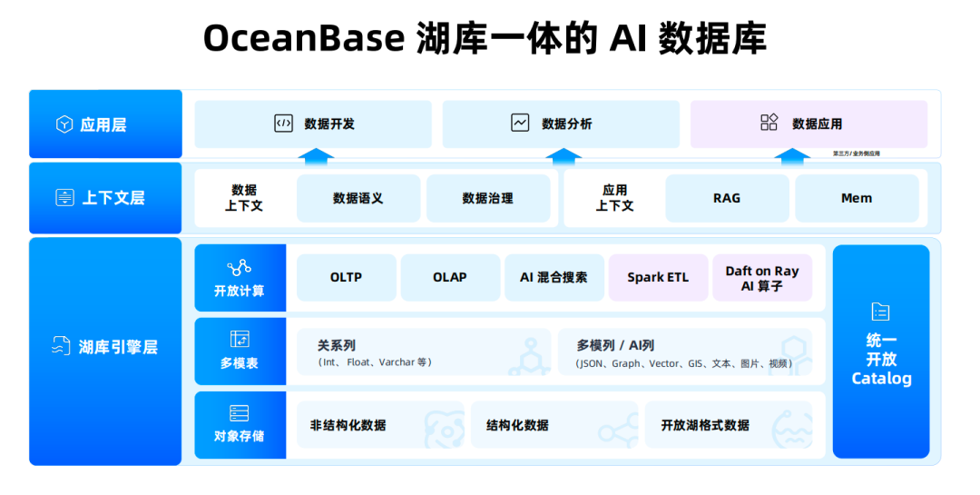Select the document icon above 统一开放 Catalog
This screenshot has width=980, height=495.
[880, 312]
